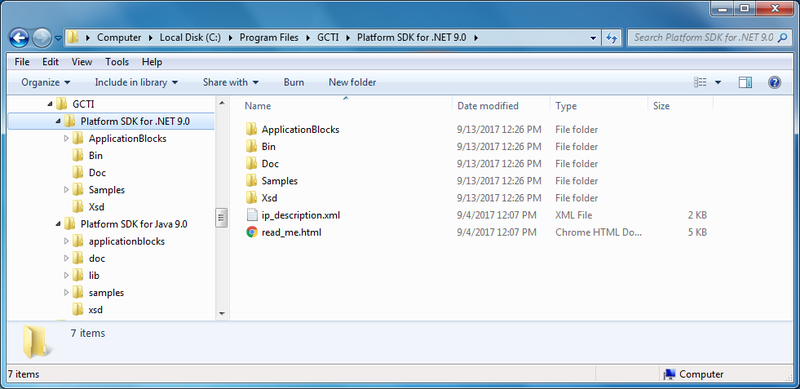
Task: Select the ip_description.xml file icon
Action: click(x=252, y=215)
